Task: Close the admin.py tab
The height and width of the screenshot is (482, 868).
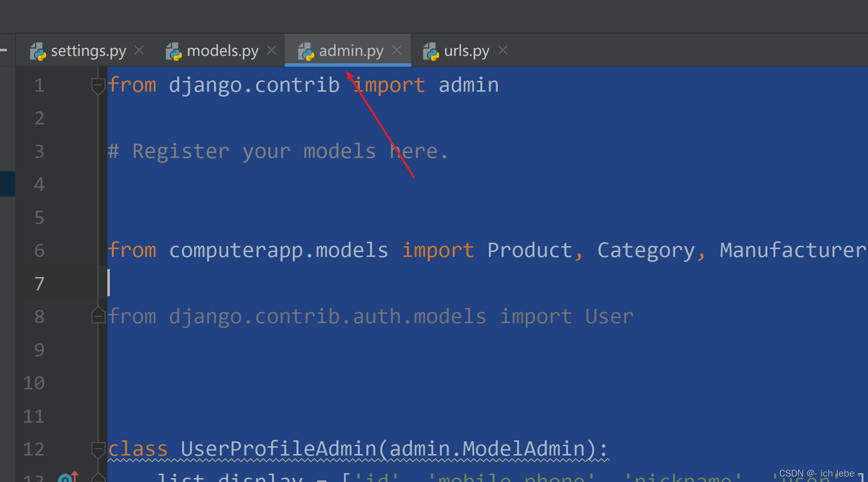Action: click(x=397, y=50)
